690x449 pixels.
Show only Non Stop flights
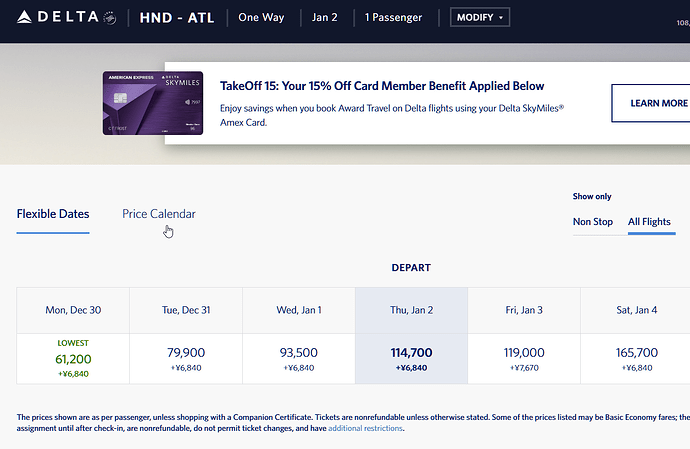click(x=593, y=221)
